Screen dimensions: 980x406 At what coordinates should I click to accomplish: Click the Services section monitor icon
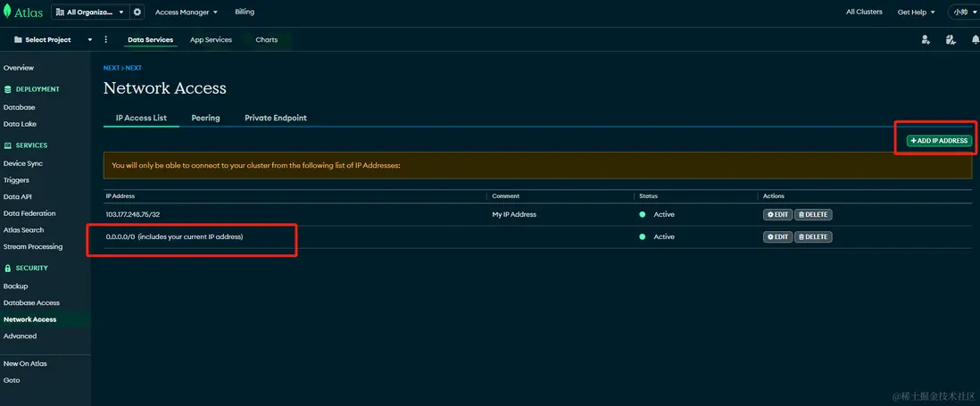[7, 145]
